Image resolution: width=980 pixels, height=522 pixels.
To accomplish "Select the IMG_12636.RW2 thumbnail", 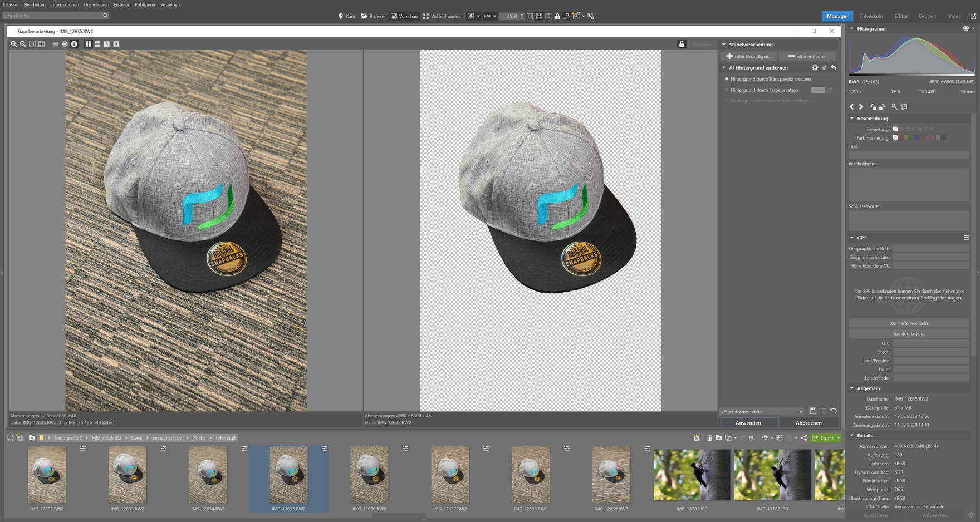I will coord(369,476).
